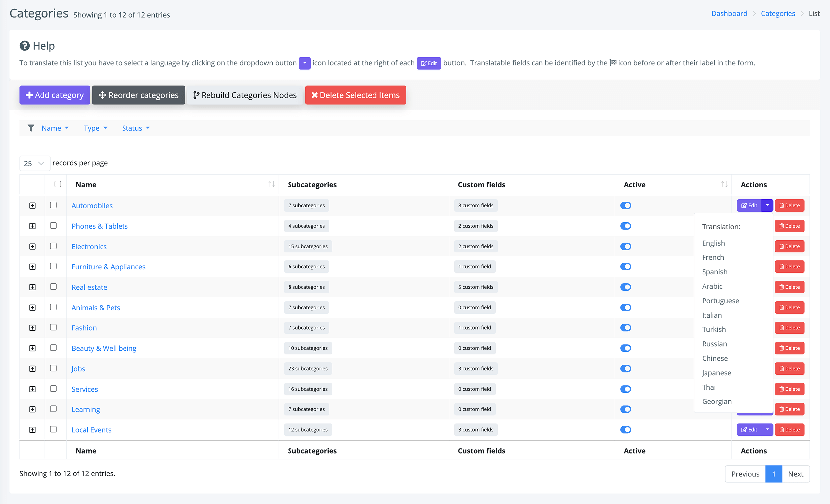Choose Japanese in the Translation list
830x504 pixels.
pos(716,373)
